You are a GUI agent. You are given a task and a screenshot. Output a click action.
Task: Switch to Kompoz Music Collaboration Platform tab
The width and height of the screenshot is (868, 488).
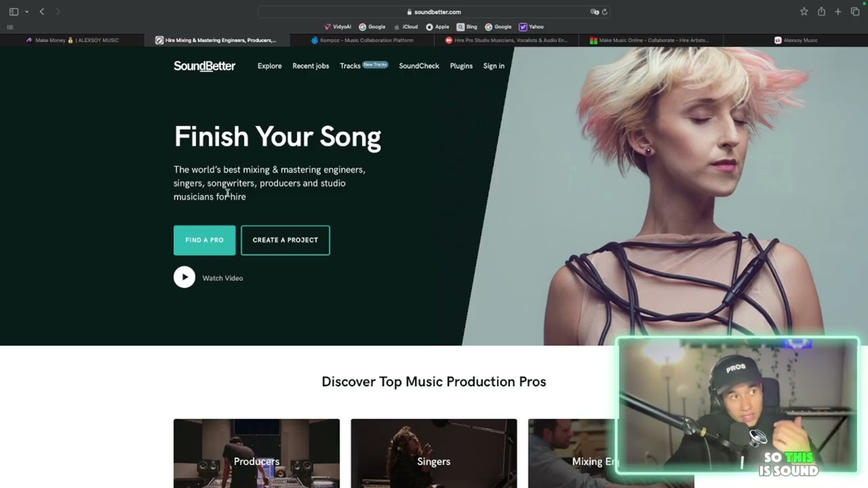(x=362, y=40)
